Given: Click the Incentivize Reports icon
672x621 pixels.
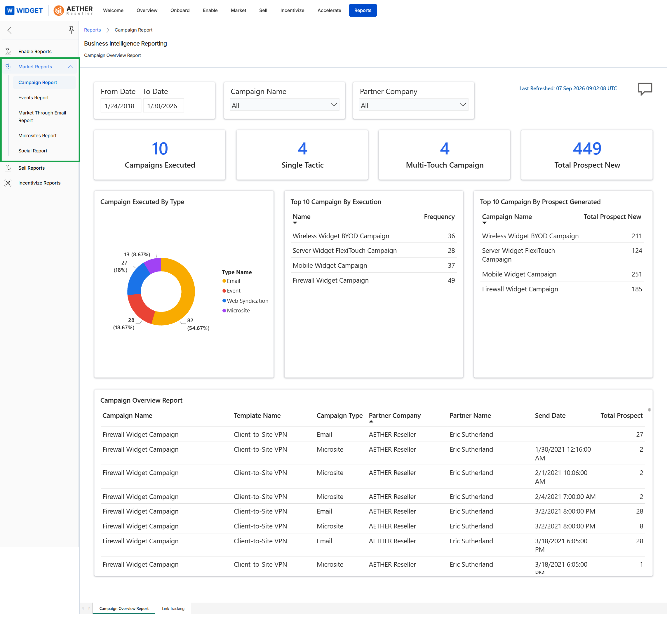Looking at the screenshot, I should 8,183.
